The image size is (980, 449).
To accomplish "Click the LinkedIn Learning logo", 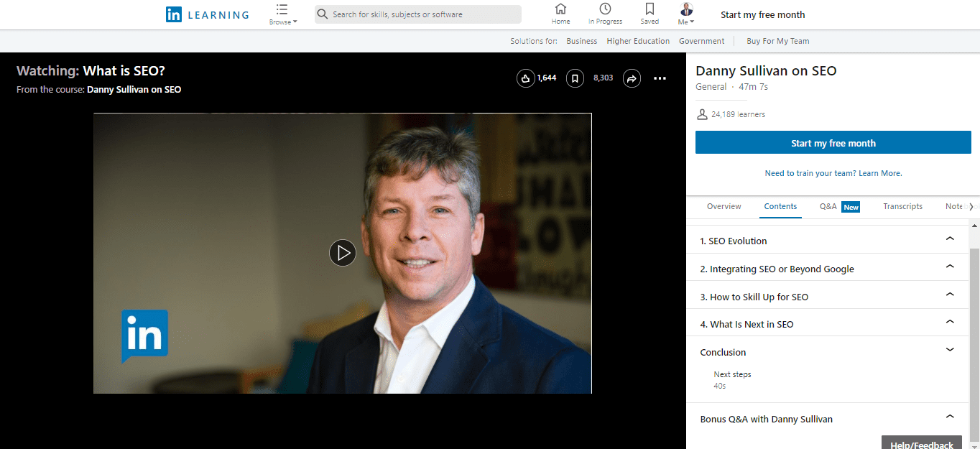I will click(207, 14).
